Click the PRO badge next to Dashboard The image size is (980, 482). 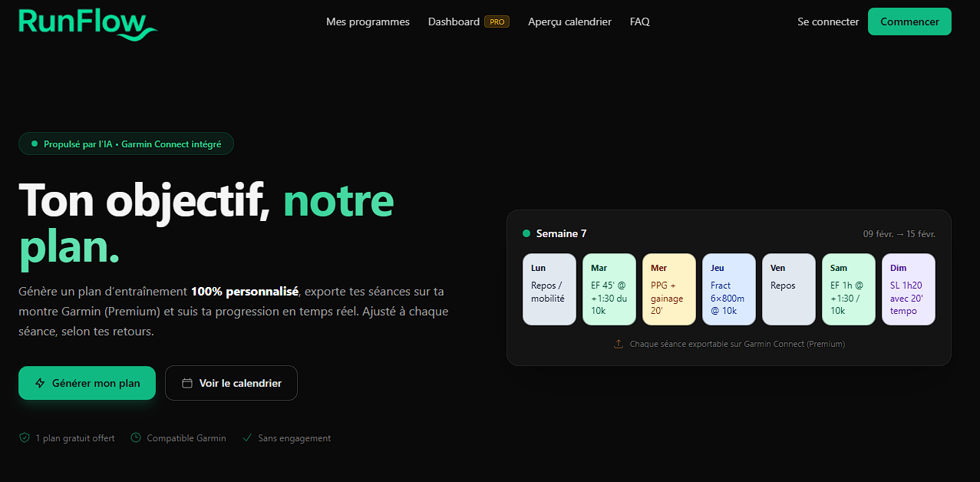pyautogui.click(x=497, y=21)
